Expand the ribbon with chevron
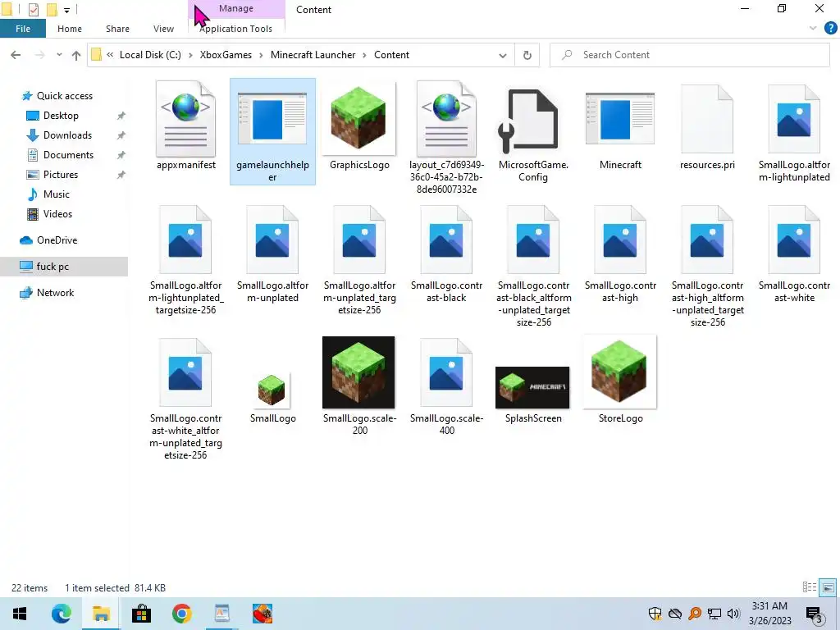 pos(813,29)
